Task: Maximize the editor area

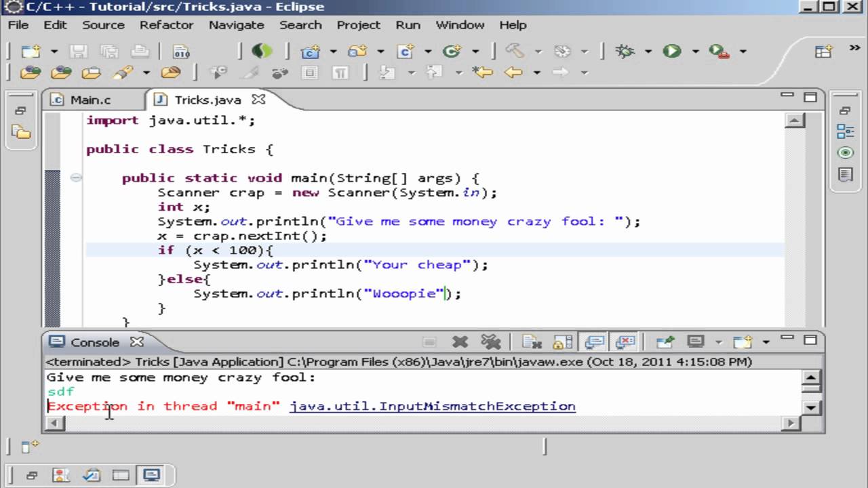Action: [810, 97]
